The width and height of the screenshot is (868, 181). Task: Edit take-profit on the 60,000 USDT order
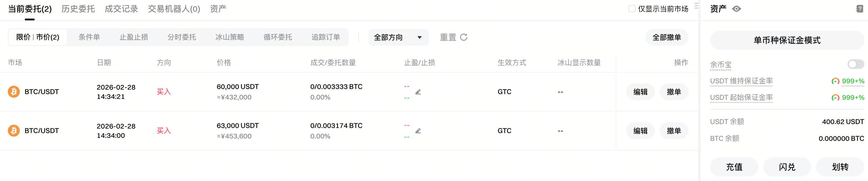[418, 91]
